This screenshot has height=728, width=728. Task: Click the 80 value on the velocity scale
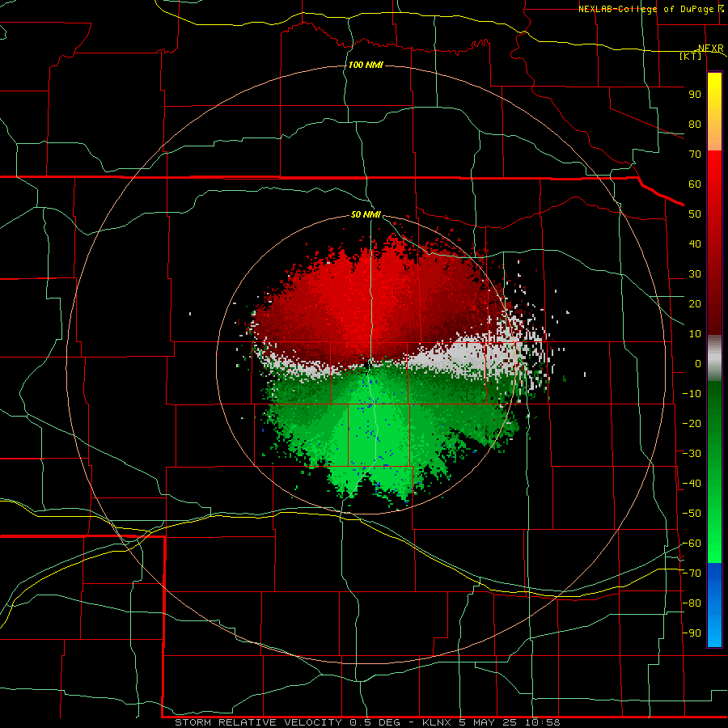[x=695, y=124]
